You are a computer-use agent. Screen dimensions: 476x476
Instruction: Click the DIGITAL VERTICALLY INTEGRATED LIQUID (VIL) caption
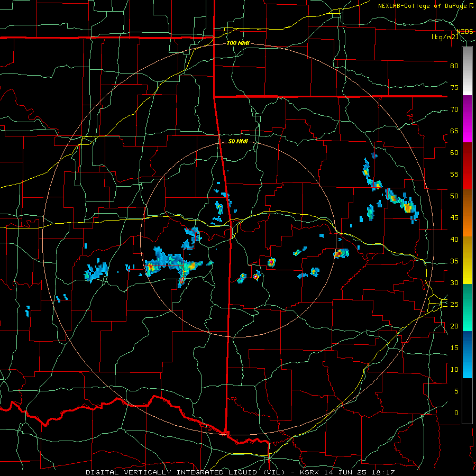186,472
